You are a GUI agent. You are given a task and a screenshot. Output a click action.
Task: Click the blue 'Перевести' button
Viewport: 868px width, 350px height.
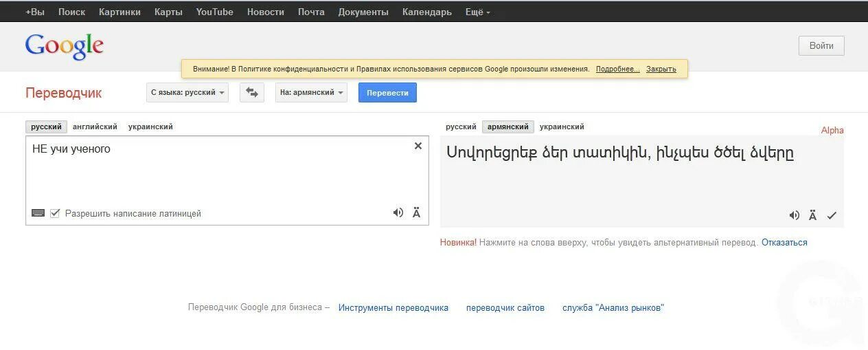(x=387, y=92)
